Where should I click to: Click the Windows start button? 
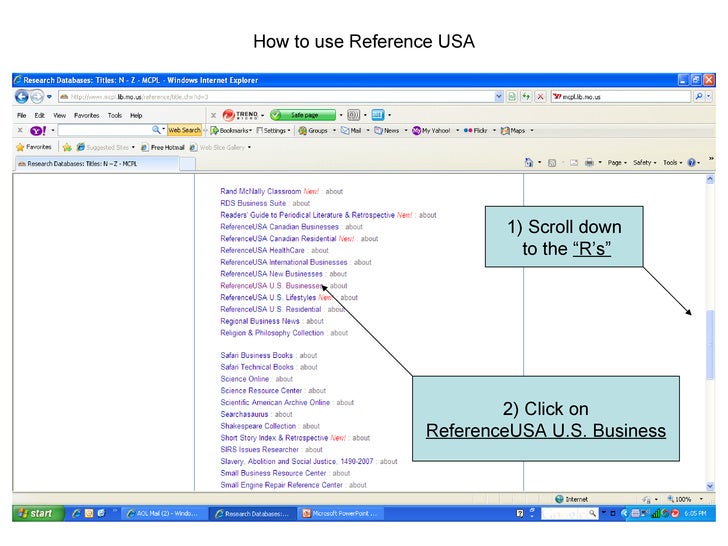[37, 513]
